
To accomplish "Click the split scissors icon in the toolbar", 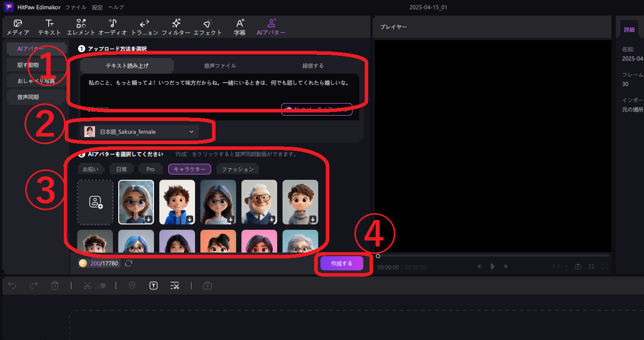I will coord(88,285).
